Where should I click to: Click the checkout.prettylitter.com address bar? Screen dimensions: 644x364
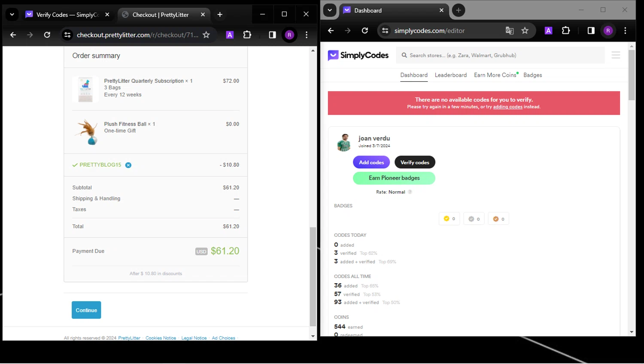(137, 35)
